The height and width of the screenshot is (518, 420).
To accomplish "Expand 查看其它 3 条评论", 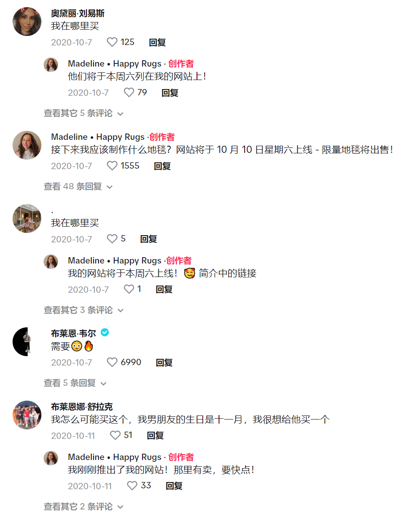I will coord(84,310).
